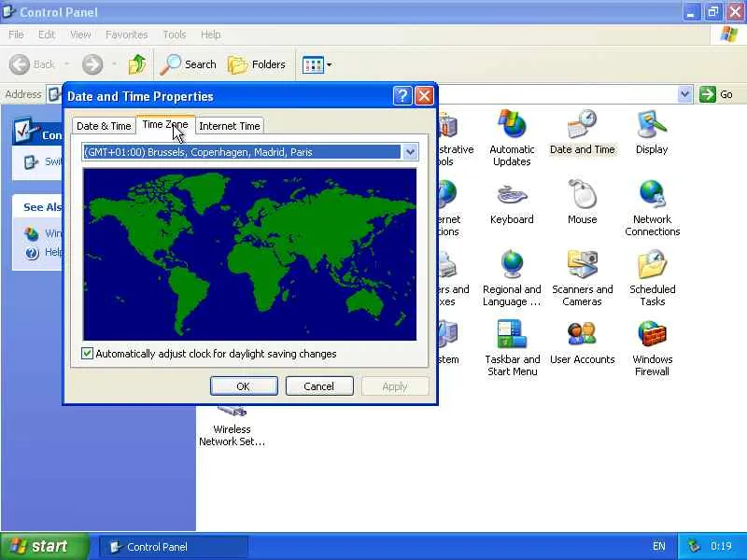Click the Go button in address bar

point(716,94)
